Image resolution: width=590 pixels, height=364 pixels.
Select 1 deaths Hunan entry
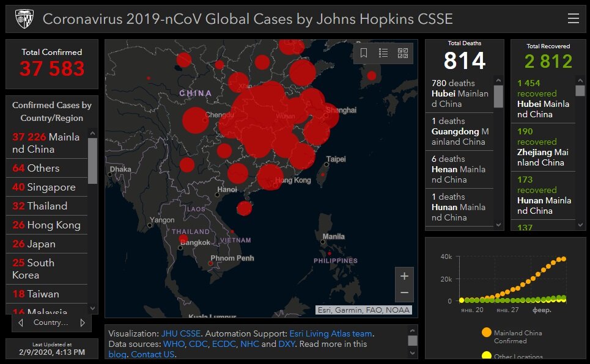(x=459, y=208)
